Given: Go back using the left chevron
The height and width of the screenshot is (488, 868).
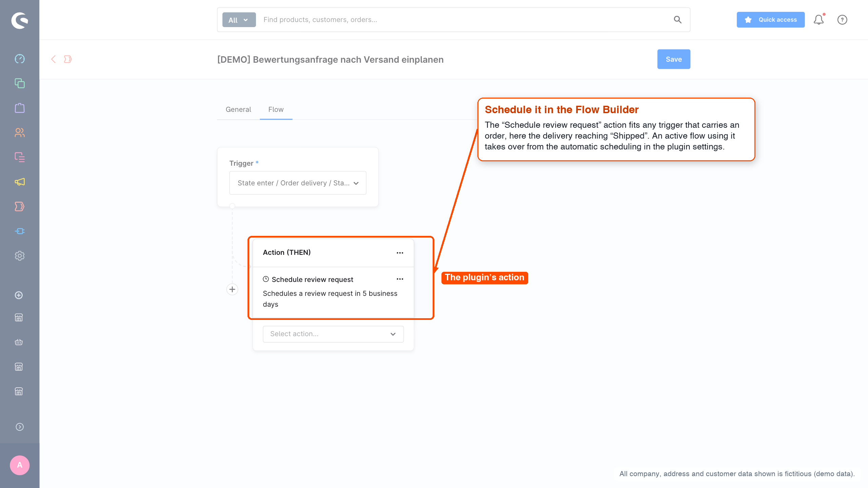Looking at the screenshot, I should point(53,59).
